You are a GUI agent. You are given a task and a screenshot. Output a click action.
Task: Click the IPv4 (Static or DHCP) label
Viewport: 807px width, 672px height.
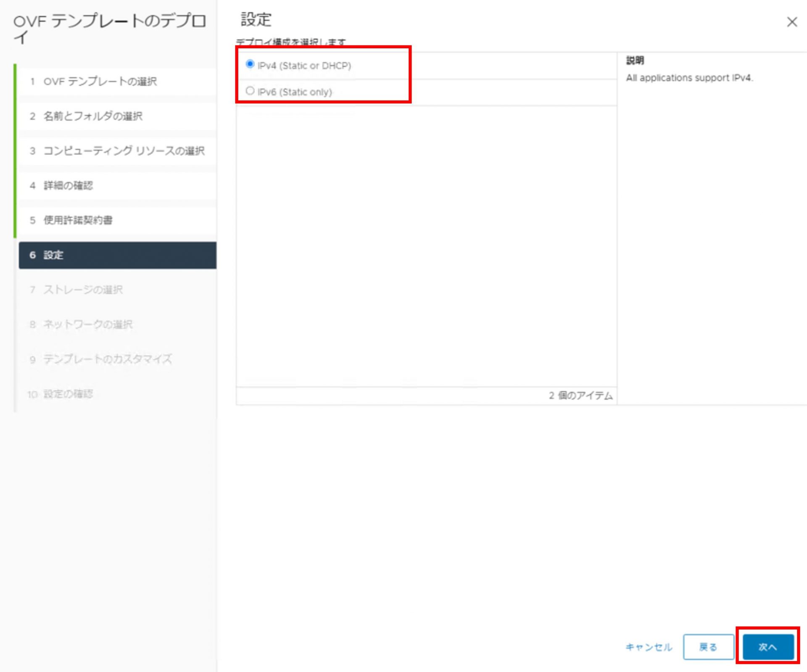tap(304, 66)
